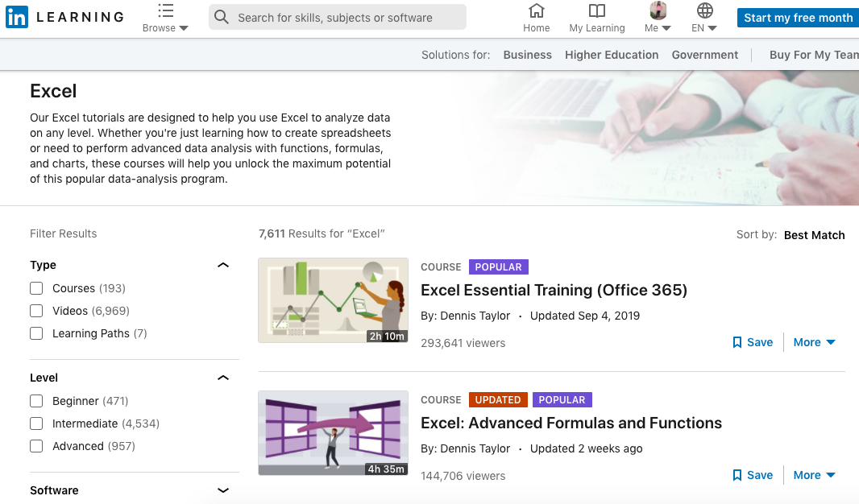Viewport: 859px width, 504px height.
Task: Select the Advanced level checkbox
Action: pos(36,446)
